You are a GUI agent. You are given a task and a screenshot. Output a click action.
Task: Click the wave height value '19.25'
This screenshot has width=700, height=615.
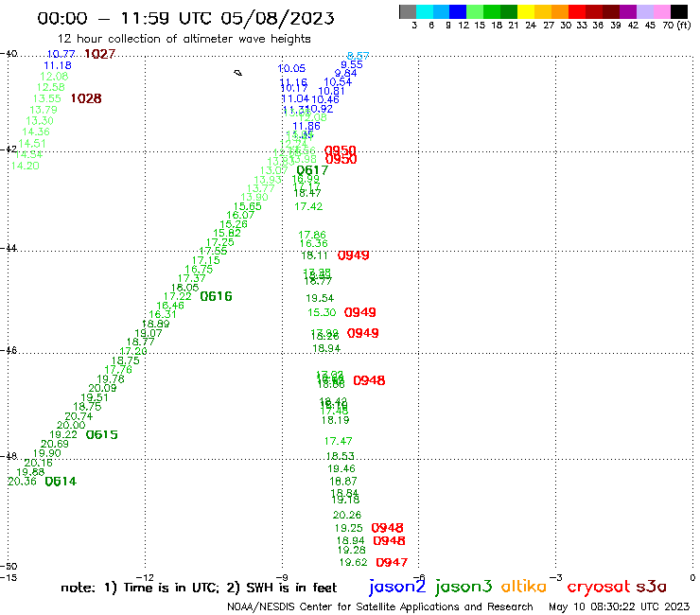click(x=349, y=528)
